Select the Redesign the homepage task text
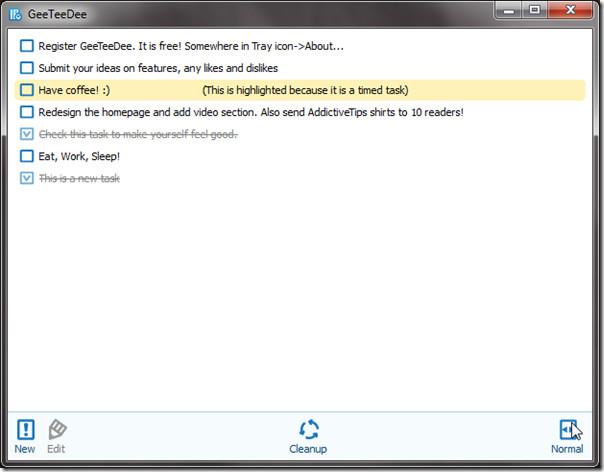Screen dimensions: 604x472 pos(251,113)
